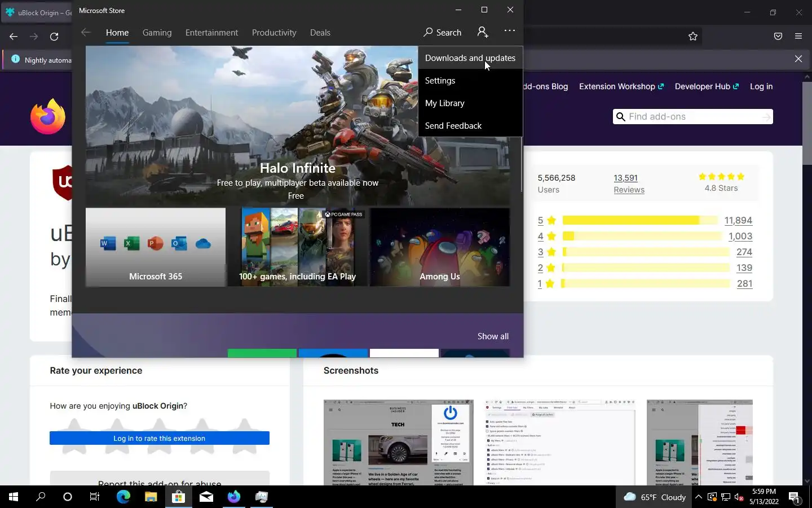Click the Store back arrow

[x=86, y=32]
